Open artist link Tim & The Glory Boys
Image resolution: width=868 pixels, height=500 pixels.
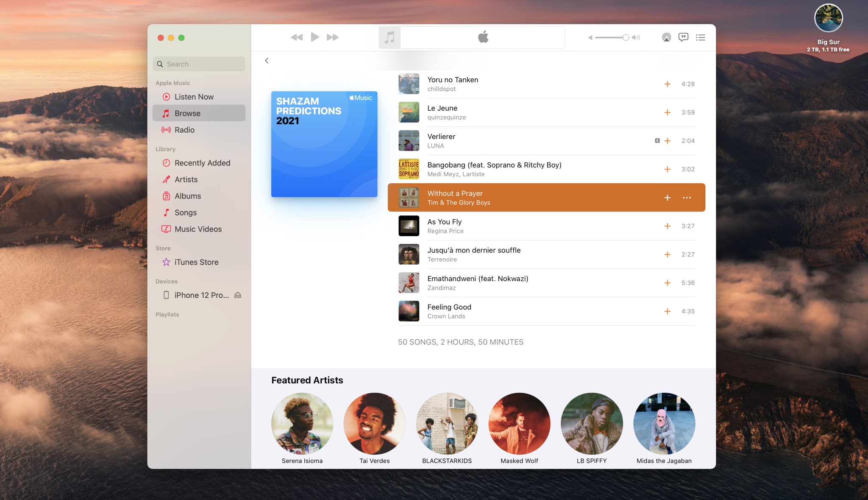pos(459,203)
